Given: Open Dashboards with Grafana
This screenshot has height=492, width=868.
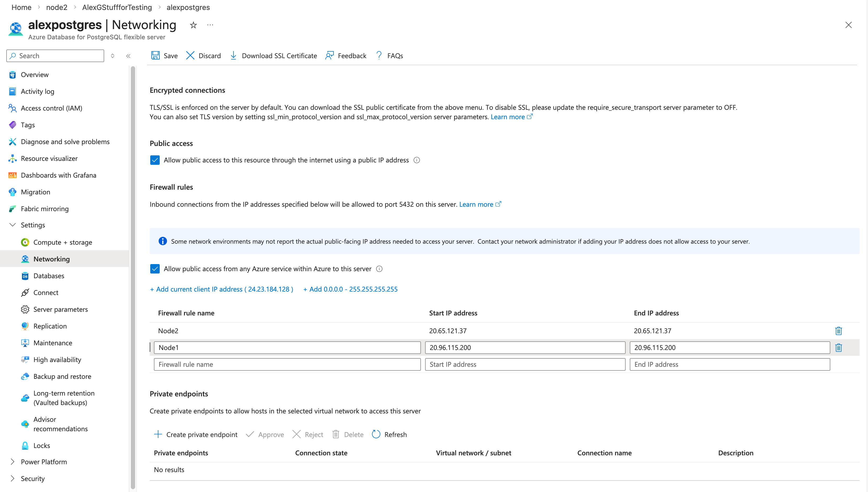Looking at the screenshot, I should (x=59, y=175).
